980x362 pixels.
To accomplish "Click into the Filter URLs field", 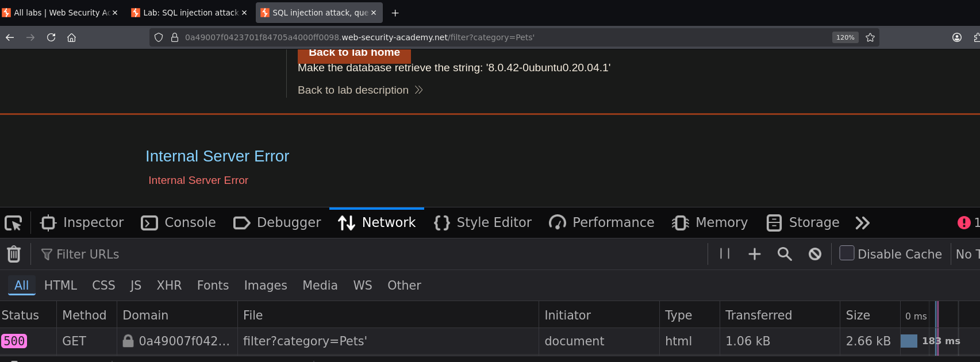I will pyautogui.click(x=368, y=254).
